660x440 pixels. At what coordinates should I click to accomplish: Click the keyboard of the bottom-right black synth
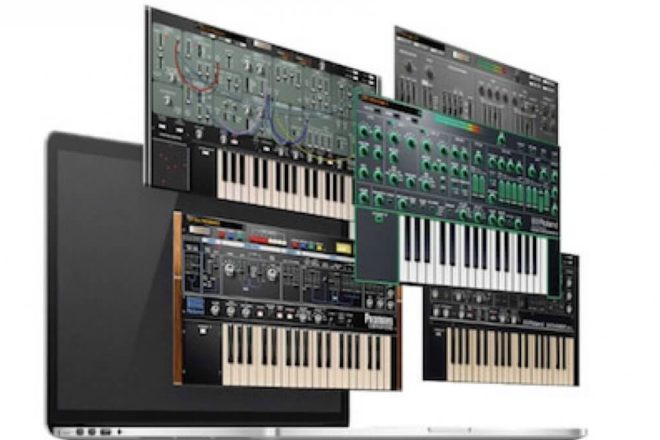point(510,355)
